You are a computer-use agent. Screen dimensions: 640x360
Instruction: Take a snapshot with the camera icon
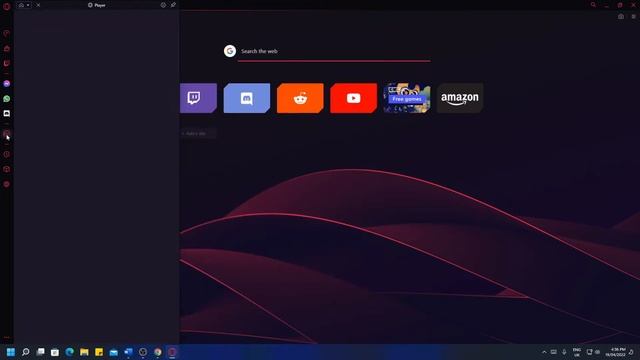pyautogui.click(x=621, y=17)
